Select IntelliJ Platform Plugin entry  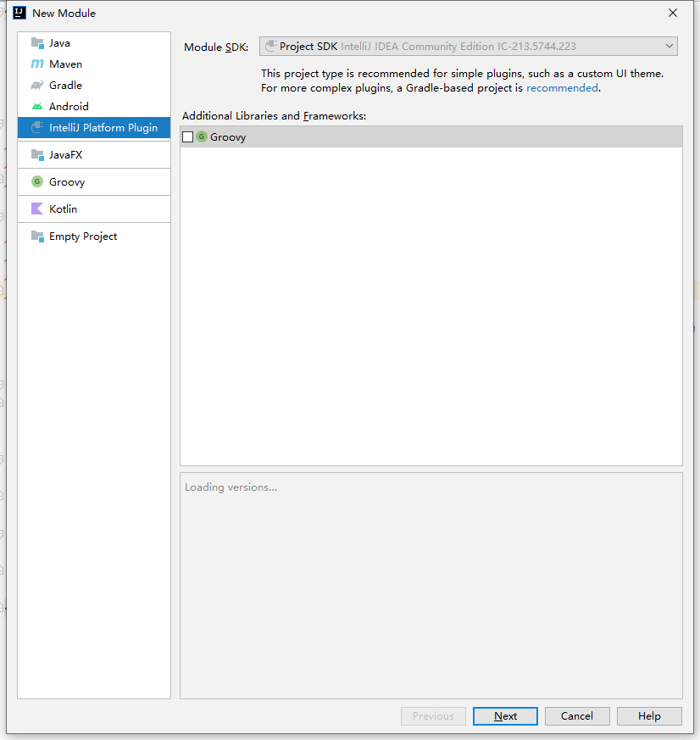tap(94, 127)
